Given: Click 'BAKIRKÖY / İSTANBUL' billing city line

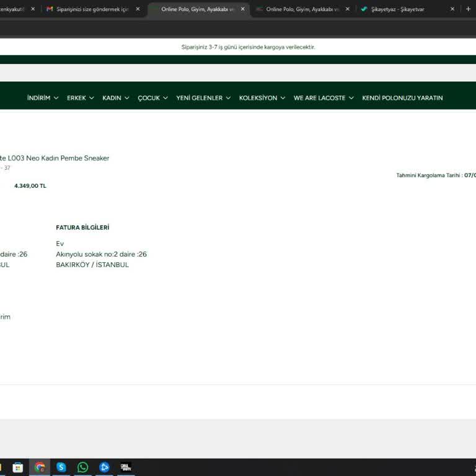Looking at the screenshot, I should click(x=92, y=265).
